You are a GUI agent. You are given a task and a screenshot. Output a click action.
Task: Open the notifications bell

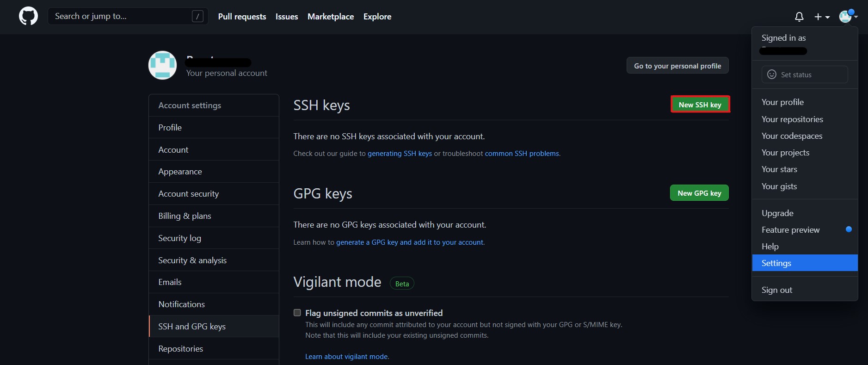point(799,17)
